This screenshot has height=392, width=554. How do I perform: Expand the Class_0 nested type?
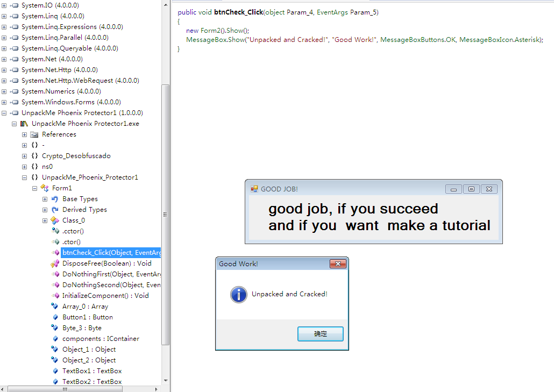click(x=45, y=220)
